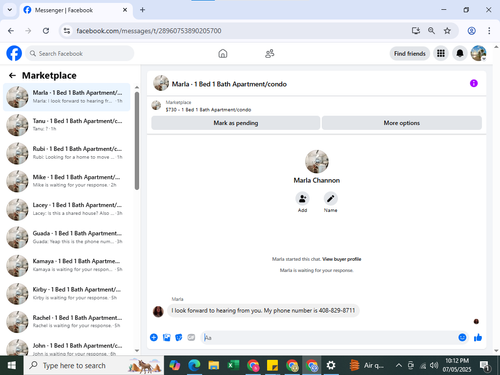Image resolution: width=500 pixels, height=375 pixels.
Task: Open Kirby conversation in list
Action: click(67, 294)
